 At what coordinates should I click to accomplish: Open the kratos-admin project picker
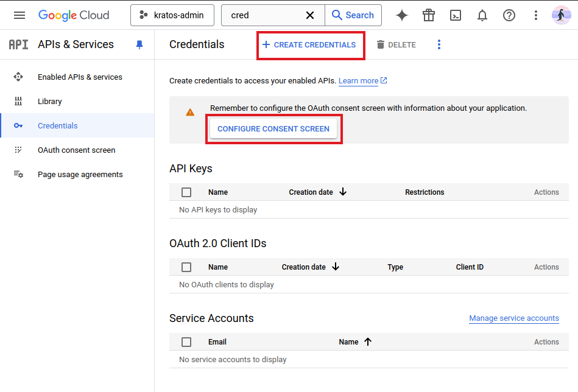[172, 15]
